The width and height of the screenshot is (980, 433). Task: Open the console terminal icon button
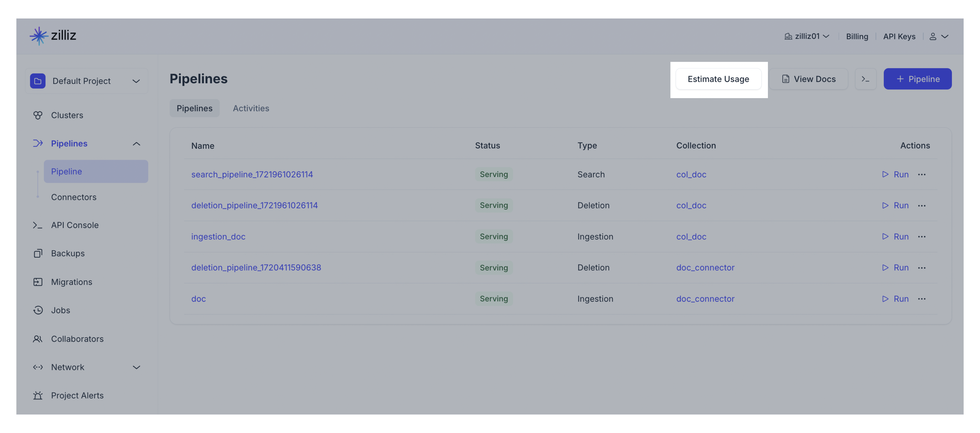pyautogui.click(x=865, y=79)
